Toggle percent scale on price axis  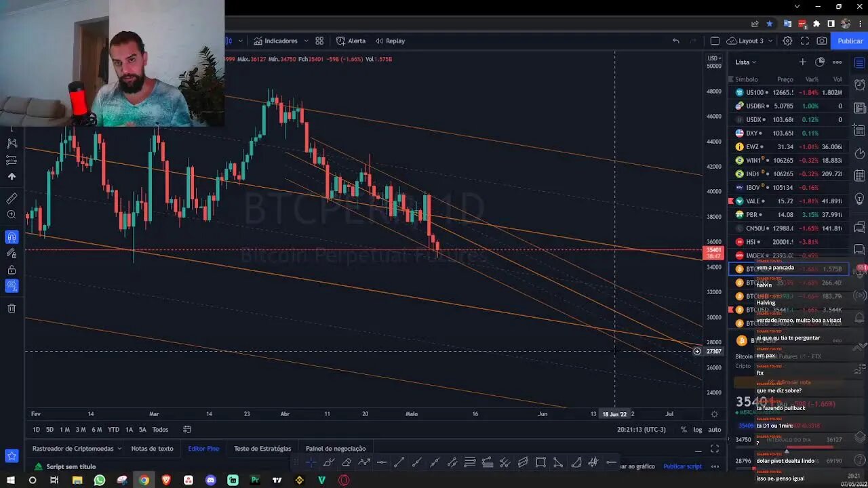pyautogui.click(x=683, y=430)
